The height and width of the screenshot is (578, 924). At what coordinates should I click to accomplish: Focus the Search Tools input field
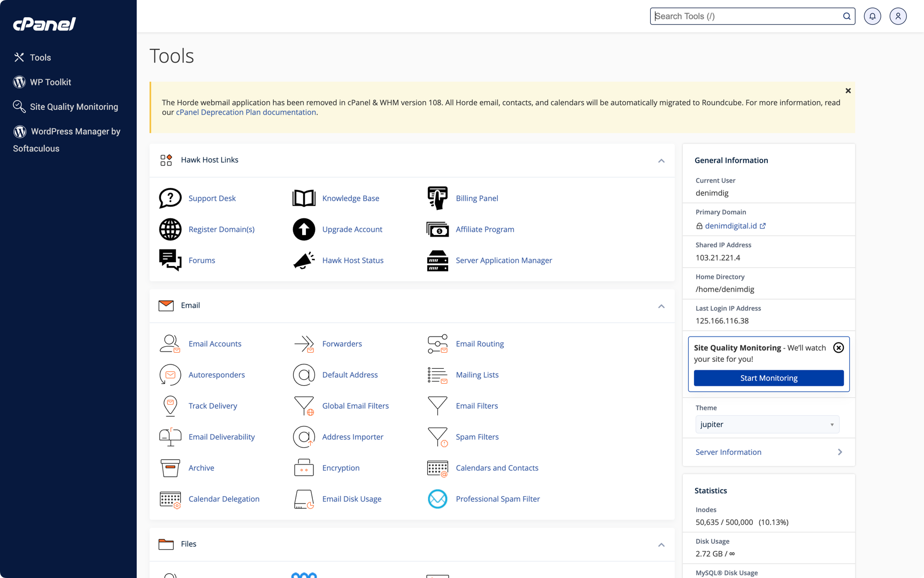(x=746, y=16)
